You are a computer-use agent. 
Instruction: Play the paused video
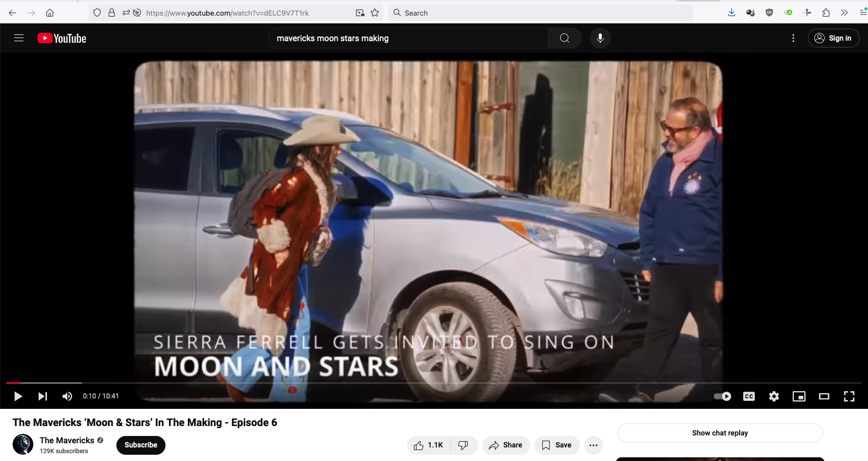[x=18, y=396]
